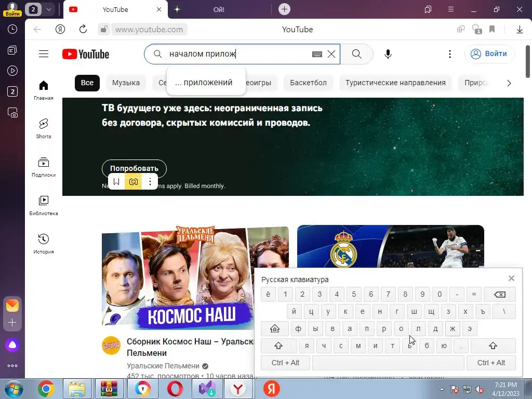Switch to the YouTube browser tab
The image size is (532, 399).
pos(115,9)
